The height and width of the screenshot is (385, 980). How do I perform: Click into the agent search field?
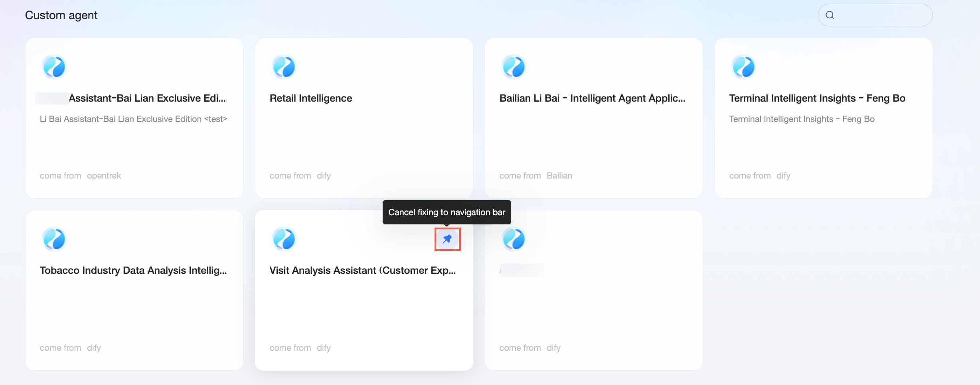882,15
